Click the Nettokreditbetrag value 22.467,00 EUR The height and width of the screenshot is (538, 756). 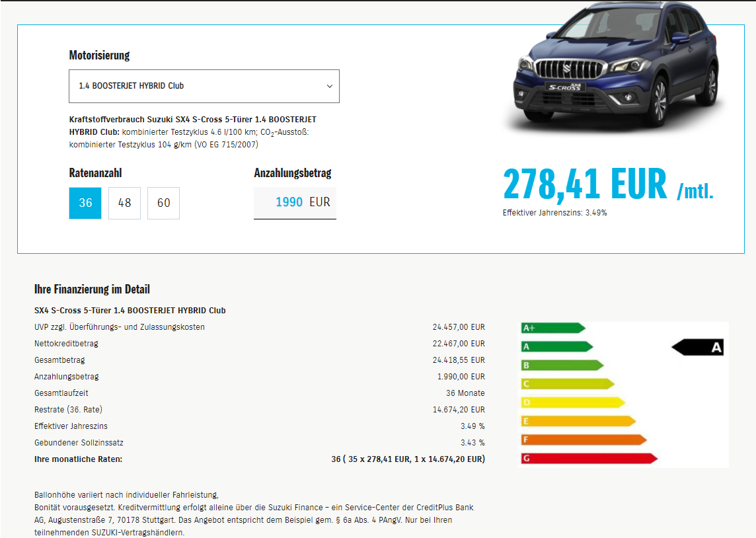pos(459,344)
